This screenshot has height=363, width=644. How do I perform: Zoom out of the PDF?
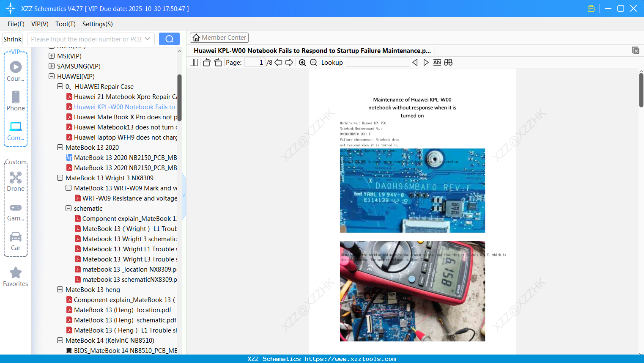313,63
